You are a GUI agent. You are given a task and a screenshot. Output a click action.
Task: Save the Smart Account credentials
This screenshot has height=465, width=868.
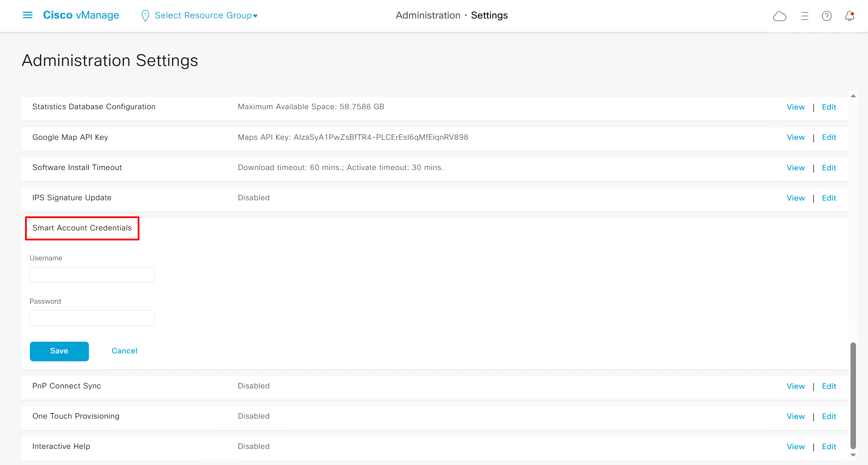pos(59,351)
